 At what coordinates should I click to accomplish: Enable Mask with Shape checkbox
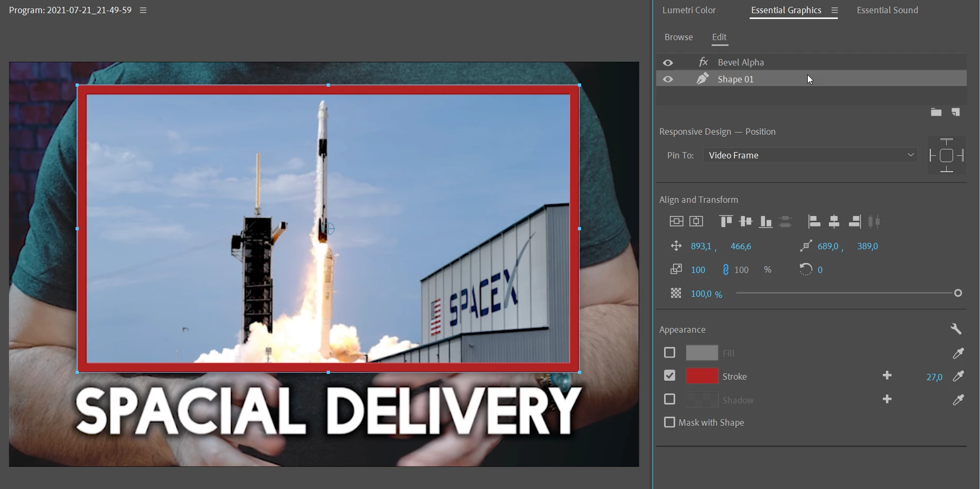[669, 422]
